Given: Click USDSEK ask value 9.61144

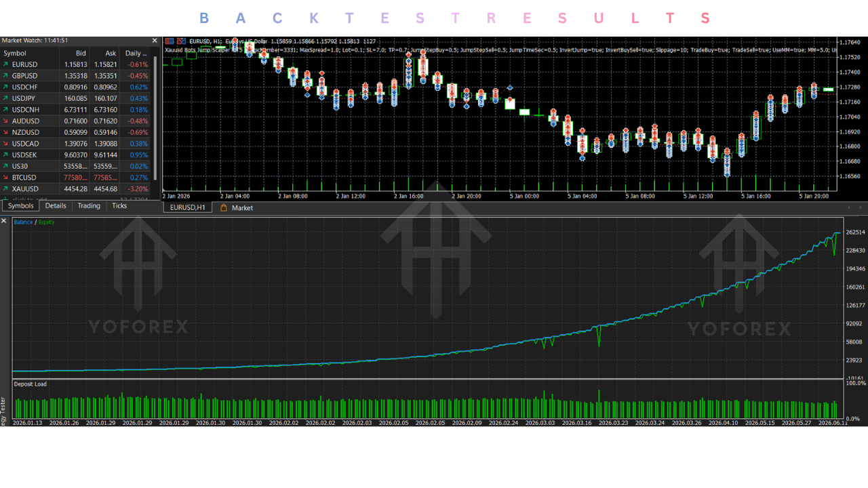Looking at the screenshot, I should pos(105,155).
